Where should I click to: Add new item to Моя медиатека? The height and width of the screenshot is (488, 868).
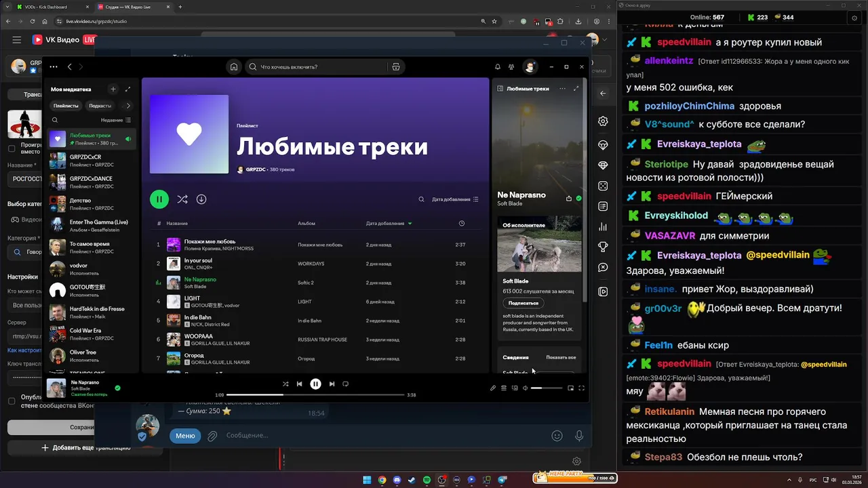113,89
